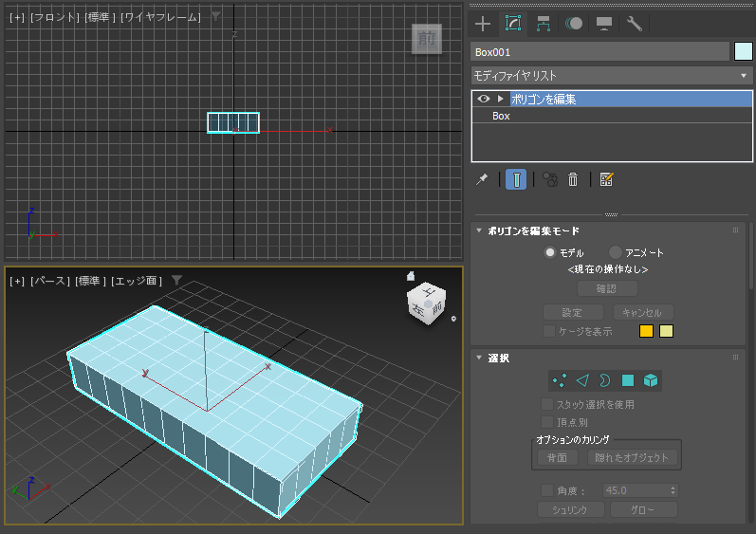Open Configure Modifier Sets icon
756x534 pixels.
[x=606, y=180]
